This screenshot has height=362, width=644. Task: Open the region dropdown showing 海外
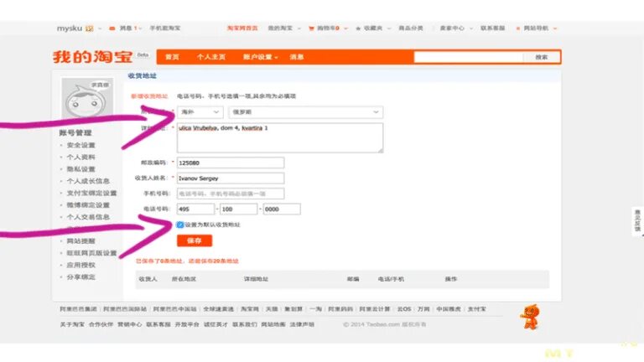200,112
